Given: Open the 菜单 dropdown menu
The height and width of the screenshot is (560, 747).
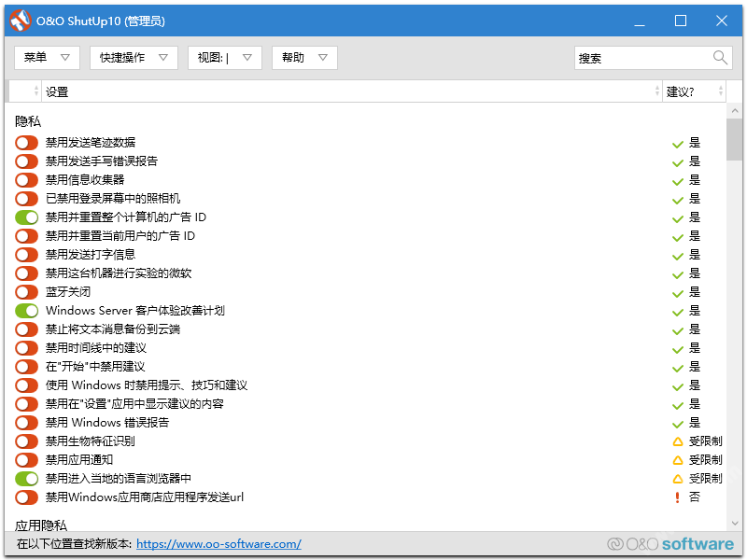Looking at the screenshot, I should (x=47, y=58).
